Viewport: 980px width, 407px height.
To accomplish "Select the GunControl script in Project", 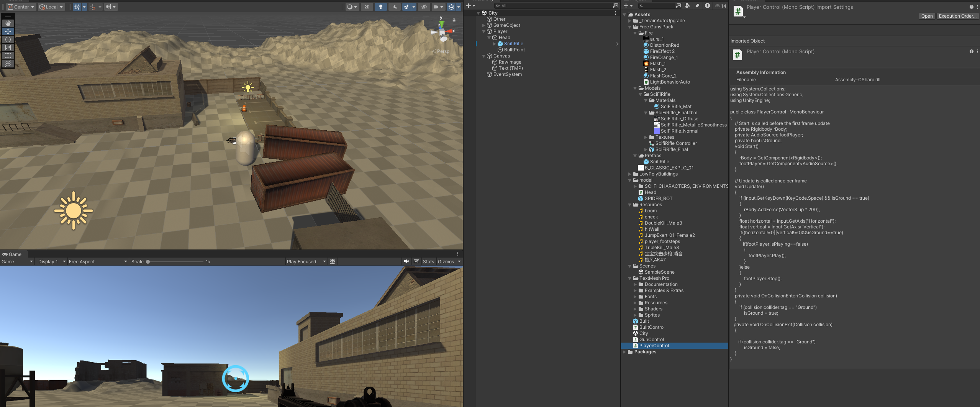I will pyautogui.click(x=651, y=340).
